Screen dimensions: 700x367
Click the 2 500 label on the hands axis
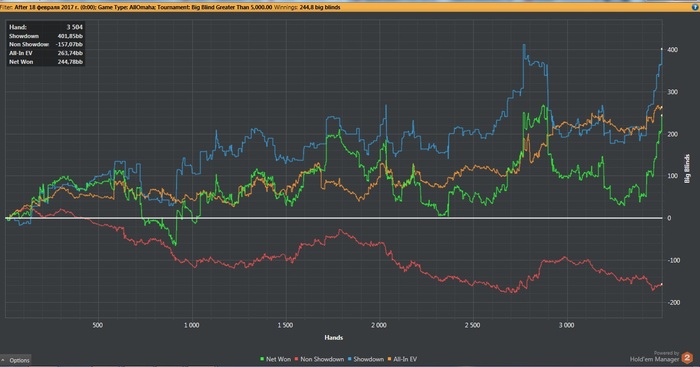[472, 325]
